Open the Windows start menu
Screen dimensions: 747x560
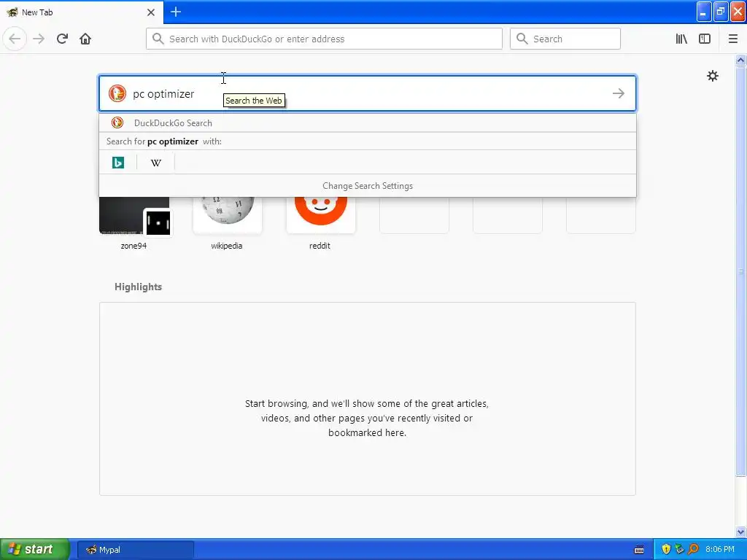point(34,549)
